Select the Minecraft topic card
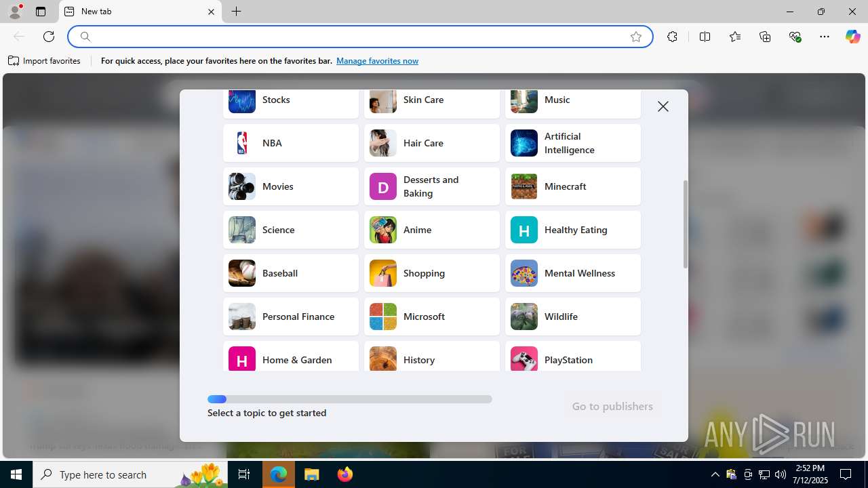 pyautogui.click(x=573, y=186)
